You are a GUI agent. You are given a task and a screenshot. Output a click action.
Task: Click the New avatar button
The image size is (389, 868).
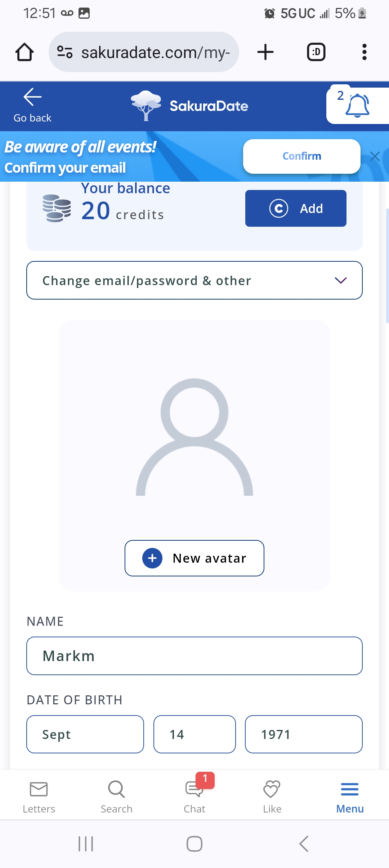(x=194, y=558)
